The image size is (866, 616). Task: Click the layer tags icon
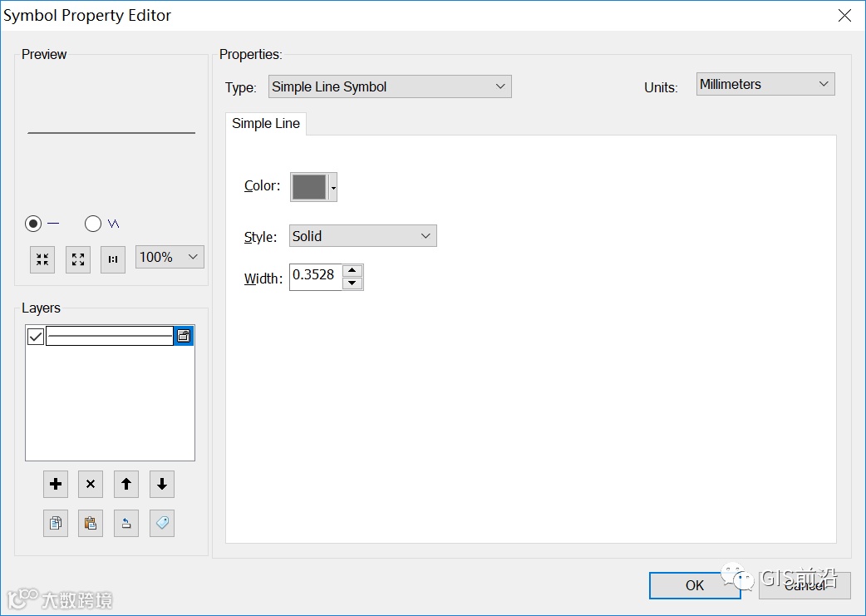pyautogui.click(x=162, y=523)
